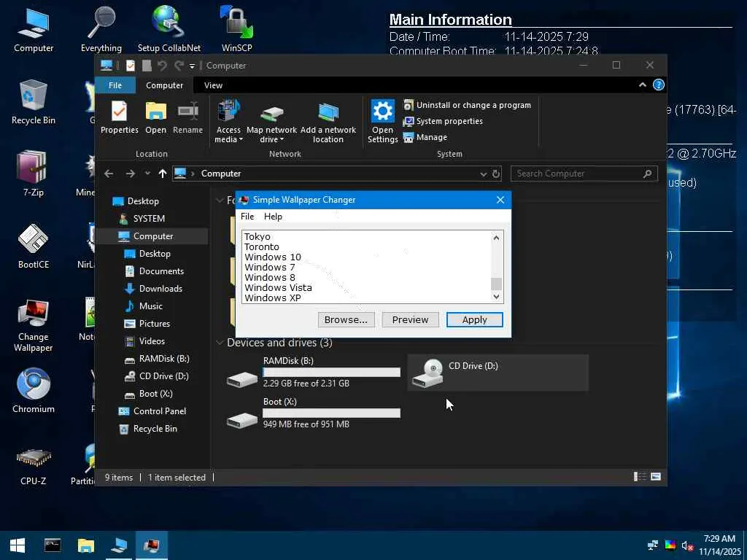Open Access media dropdown
The height and width of the screenshot is (560, 747).
(x=228, y=122)
